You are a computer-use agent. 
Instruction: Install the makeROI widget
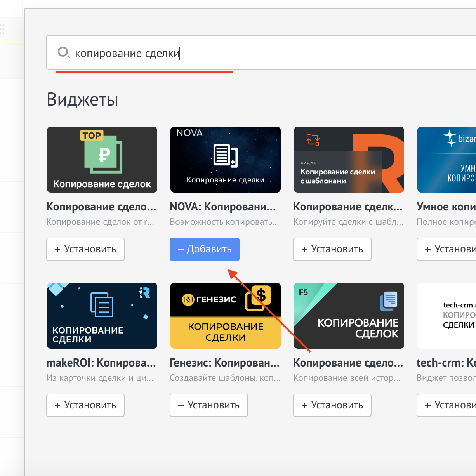85,405
